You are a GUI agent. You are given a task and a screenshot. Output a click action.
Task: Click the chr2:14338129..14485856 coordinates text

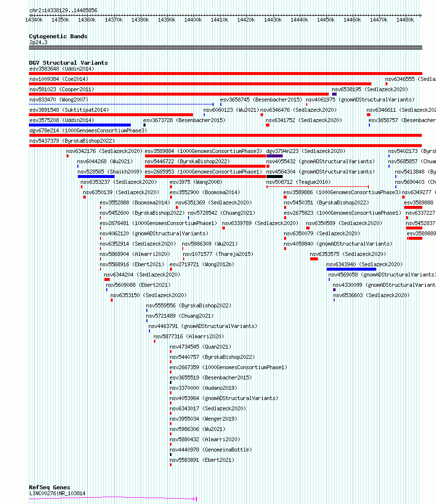coord(63,10)
